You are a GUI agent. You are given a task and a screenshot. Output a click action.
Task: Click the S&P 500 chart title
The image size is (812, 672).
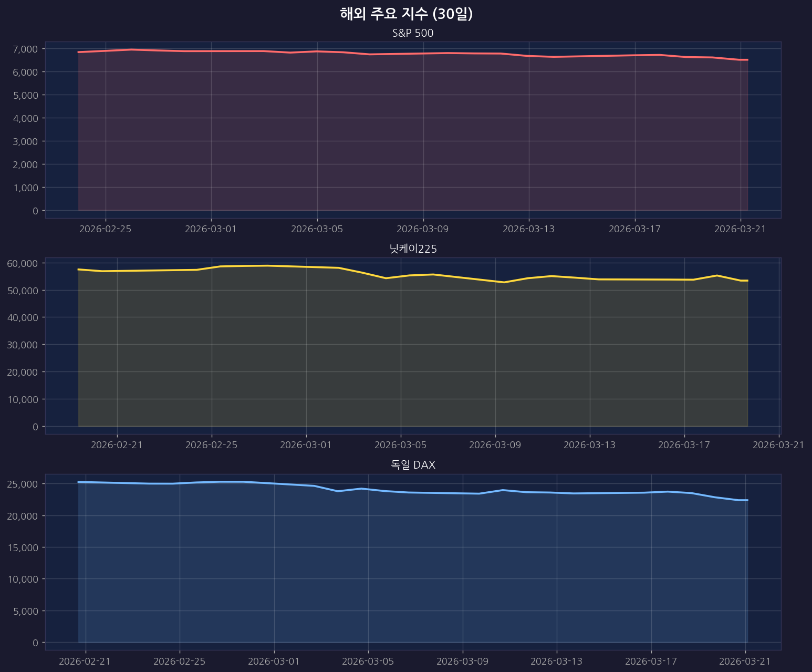pos(413,33)
